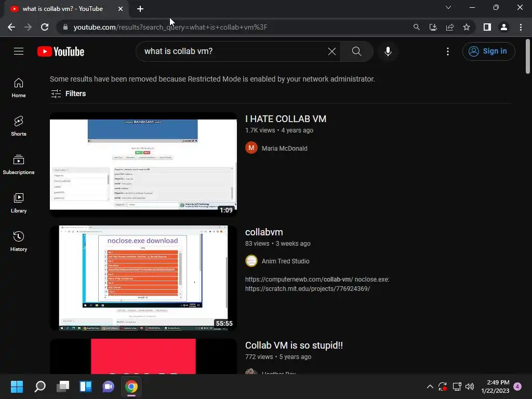Click the site lock icon
The width and height of the screenshot is (532, 399).
click(x=65, y=27)
